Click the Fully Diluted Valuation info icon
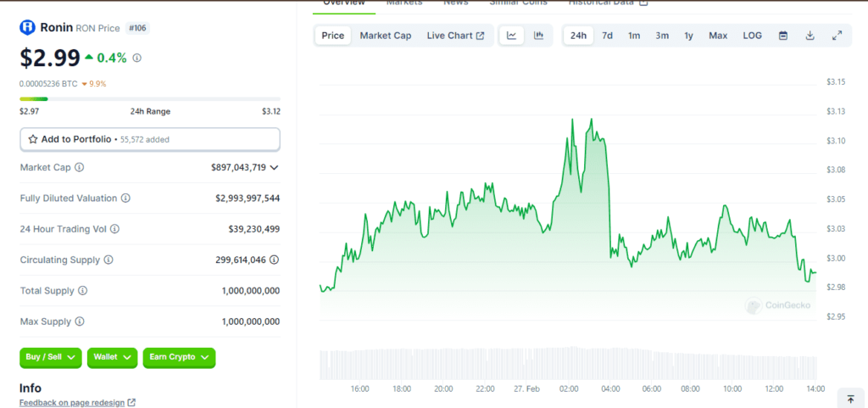Screen dimensions: 868x408 tap(125, 198)
